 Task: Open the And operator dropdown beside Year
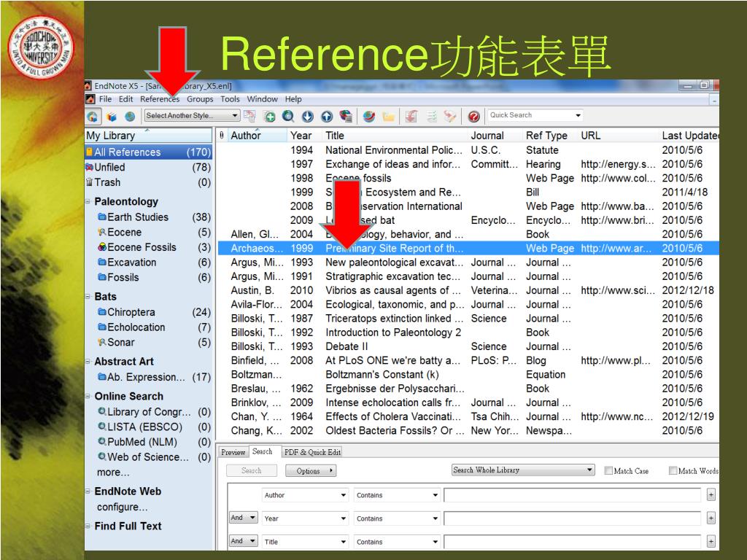pos(244,518)
